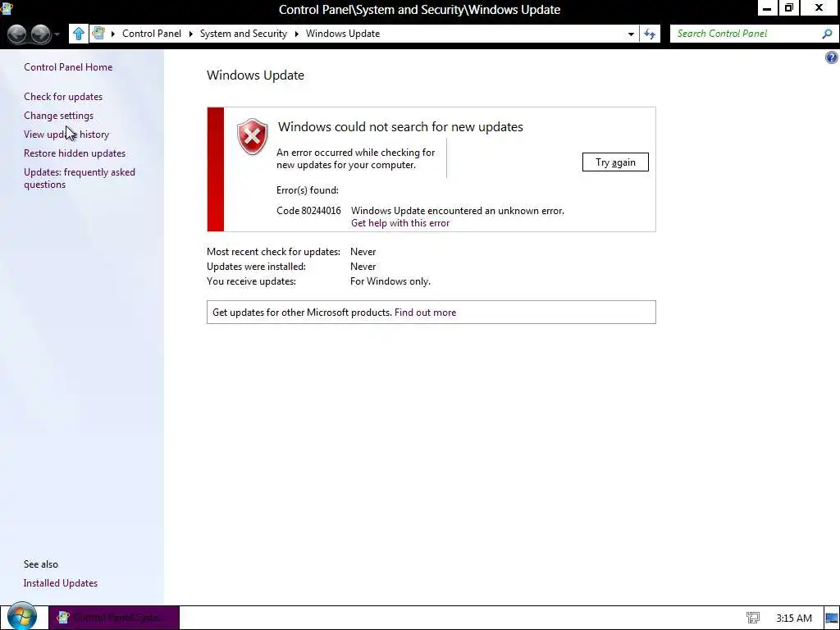The height and width of the screenshot is (630, 840).
Task: Click Check for updates link
Action: (63, 97)
